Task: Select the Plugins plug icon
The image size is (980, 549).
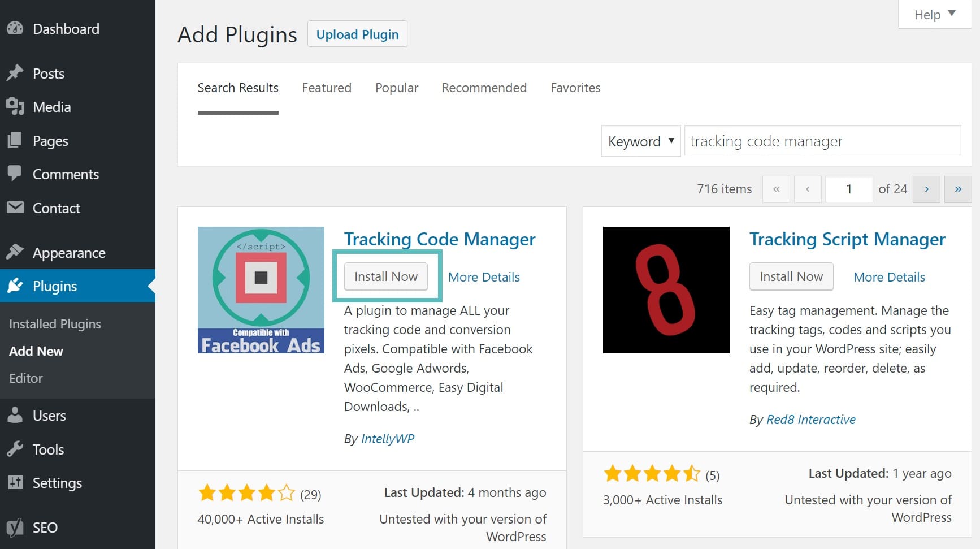Action: [15, 286]
